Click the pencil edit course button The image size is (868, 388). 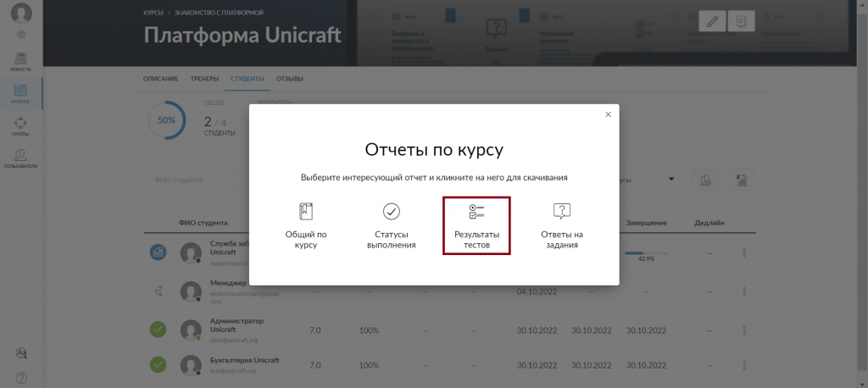(712, 21)
